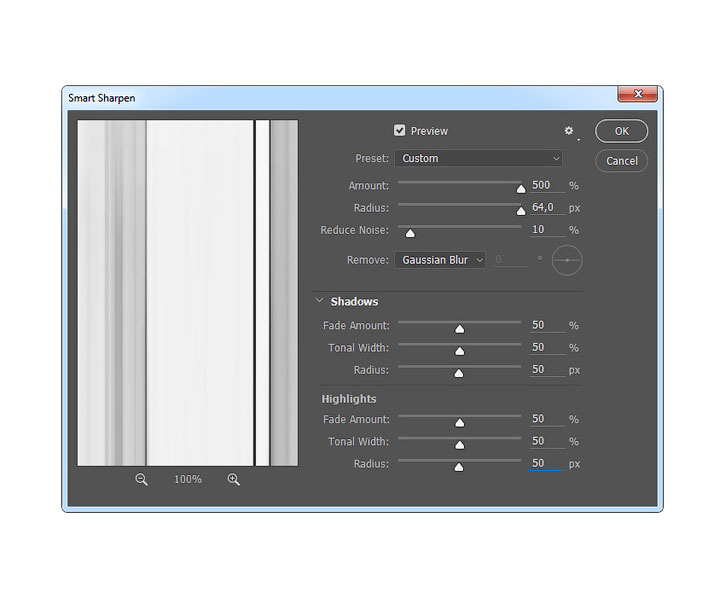Click the Reduce Noise value field 10
Image resolution: width=725 pixels, height=598 pixels.
(x=547, y=229)
